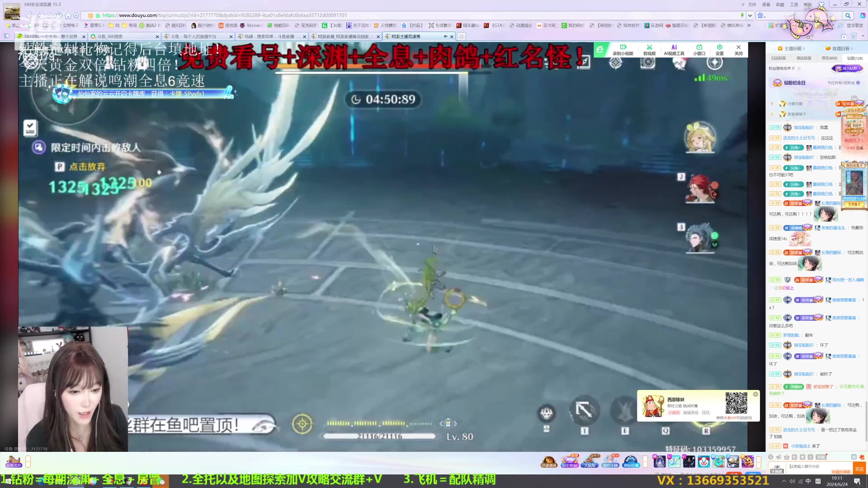Expand the activity list up-arrow
Screen dimensions: 868x488
(645, 462)
